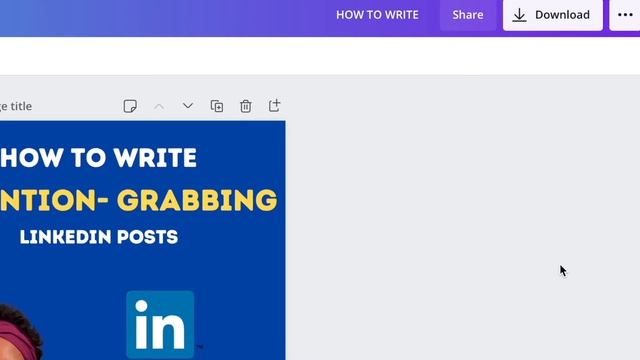
Task: Move page down with the down chevron
Action: coord(188,106)
